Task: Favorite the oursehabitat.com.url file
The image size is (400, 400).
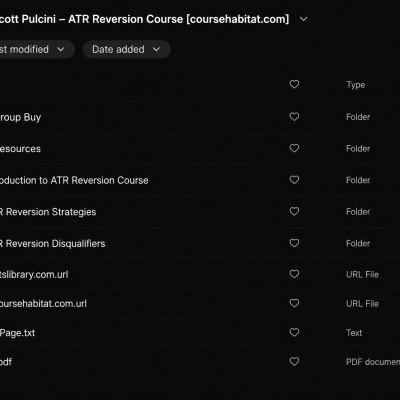Action: (x=294, y=303)
